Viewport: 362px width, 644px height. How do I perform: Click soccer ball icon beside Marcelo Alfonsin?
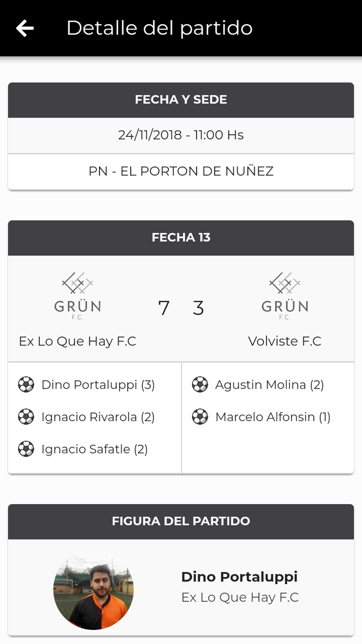click(200, 417)
